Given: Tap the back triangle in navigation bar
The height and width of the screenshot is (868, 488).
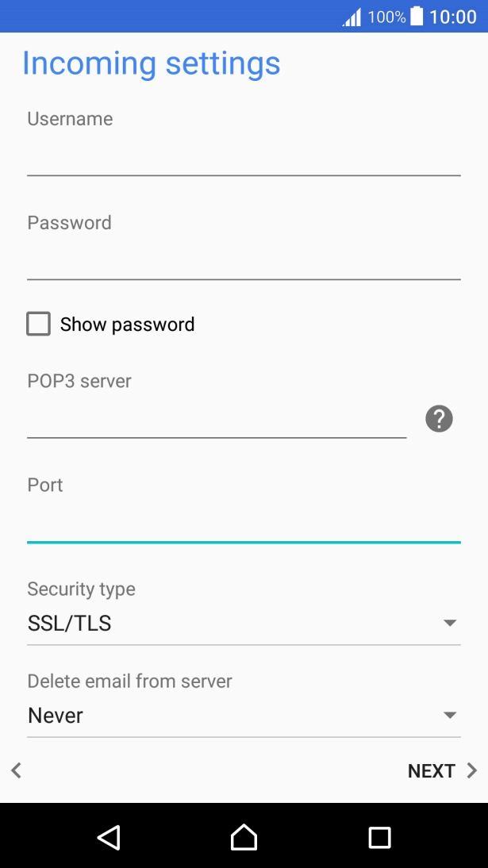Looking at the screenshot, I should pyautogui.click(x=109, y=837).
